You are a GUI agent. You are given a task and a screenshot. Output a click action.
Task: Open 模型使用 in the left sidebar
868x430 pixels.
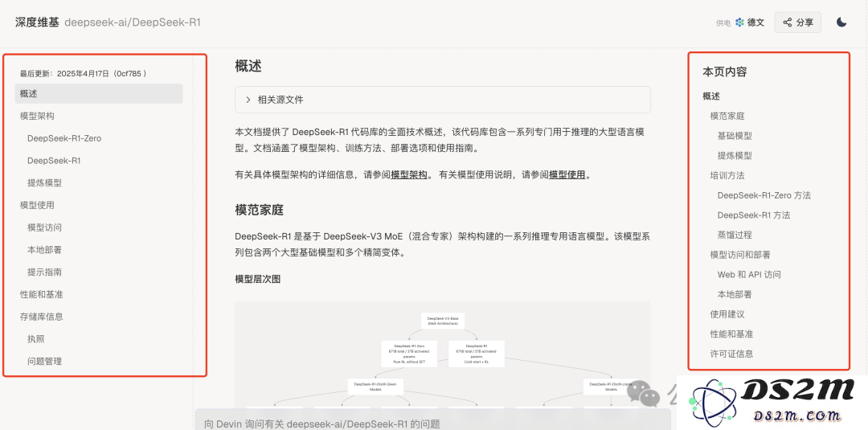37,205
